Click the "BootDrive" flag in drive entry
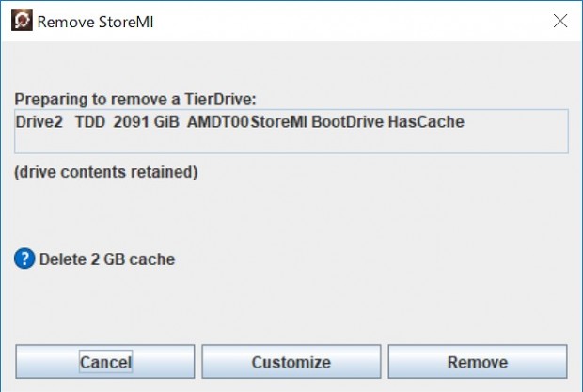 [x=347, y=122]
